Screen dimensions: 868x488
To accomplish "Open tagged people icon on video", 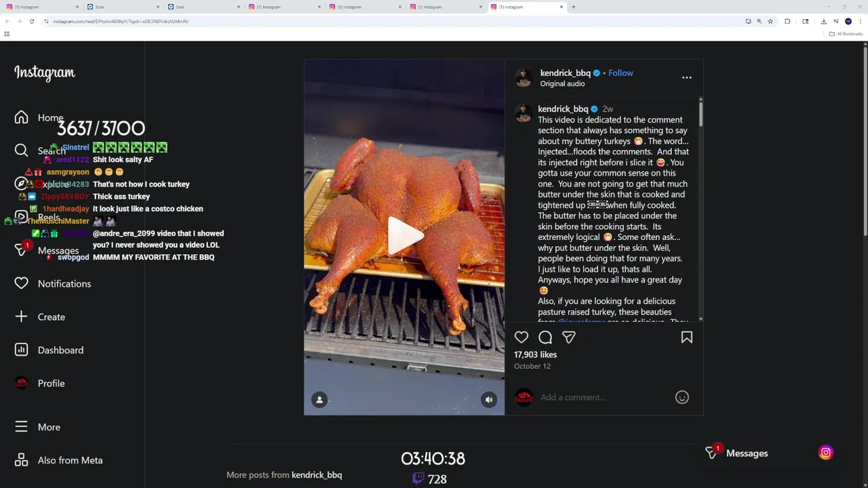I will click(319, 399).
